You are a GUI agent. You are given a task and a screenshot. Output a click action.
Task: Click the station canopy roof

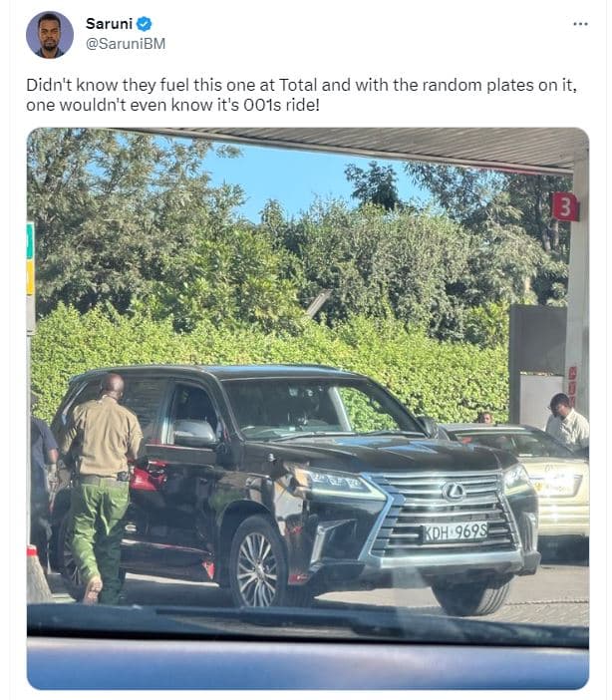point(357,148)
